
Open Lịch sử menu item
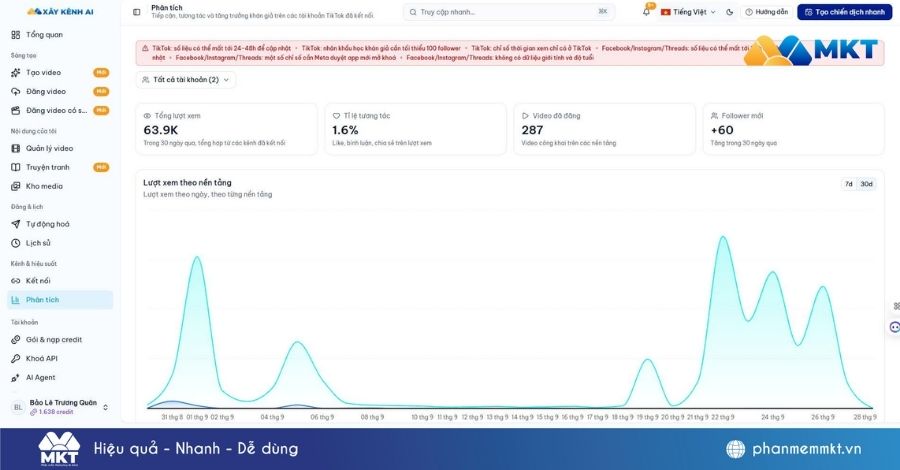tap(60, 243)
